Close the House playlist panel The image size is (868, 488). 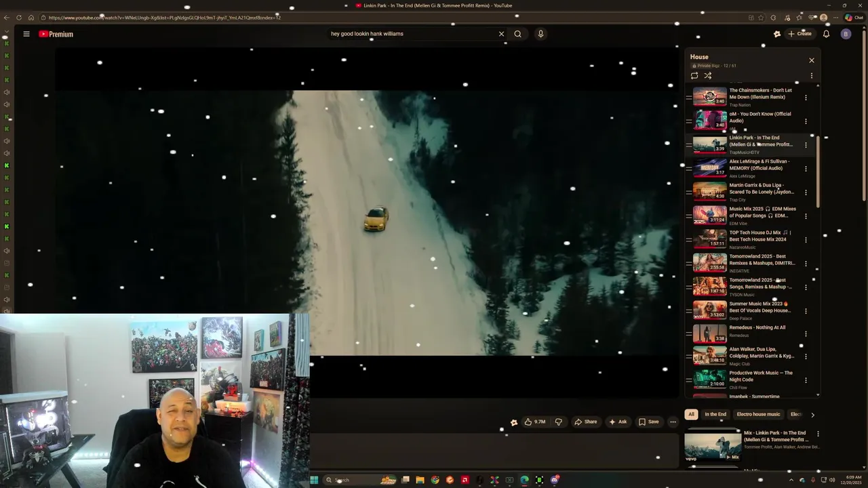click(x=811, y=60)
